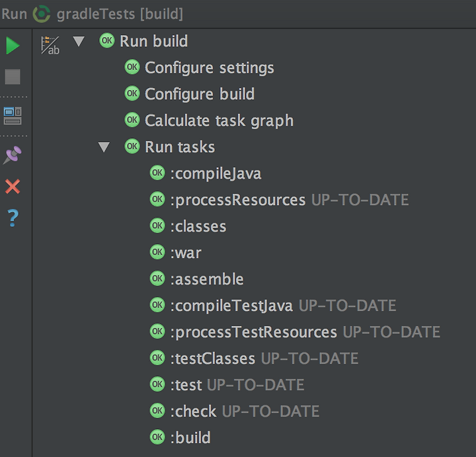Open the restore layout icon
Image resolution: width=476 pixels, height=457 pixels.
click(x=13, y=116)
